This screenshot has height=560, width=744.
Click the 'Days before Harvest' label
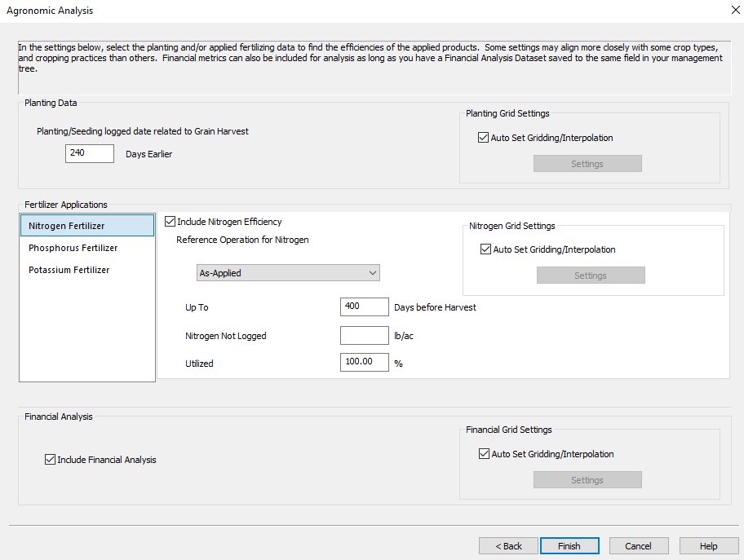tap(435, 307)
